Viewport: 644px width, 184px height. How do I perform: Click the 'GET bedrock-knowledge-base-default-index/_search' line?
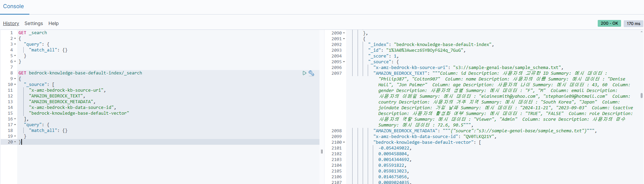click(80, 73)
